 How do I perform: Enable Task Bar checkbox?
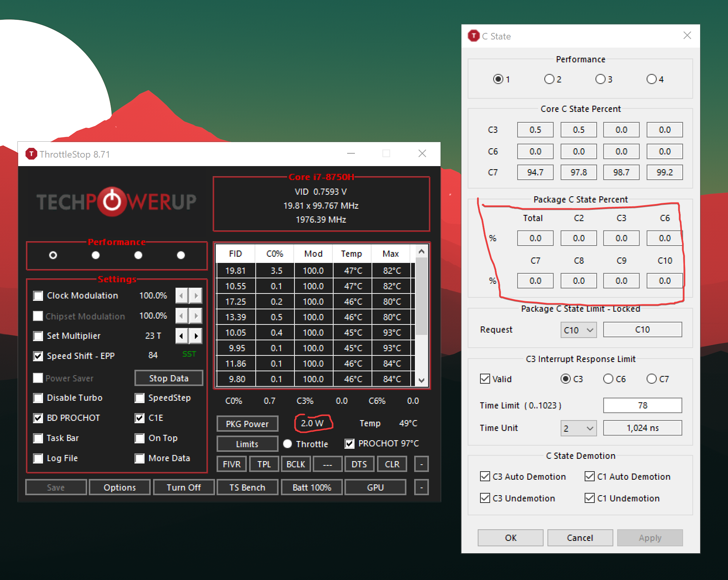click(x=38, y=438)
